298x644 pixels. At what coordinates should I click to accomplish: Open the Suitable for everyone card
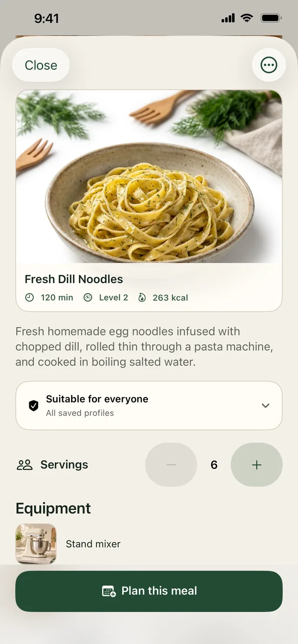coord(149,405)
